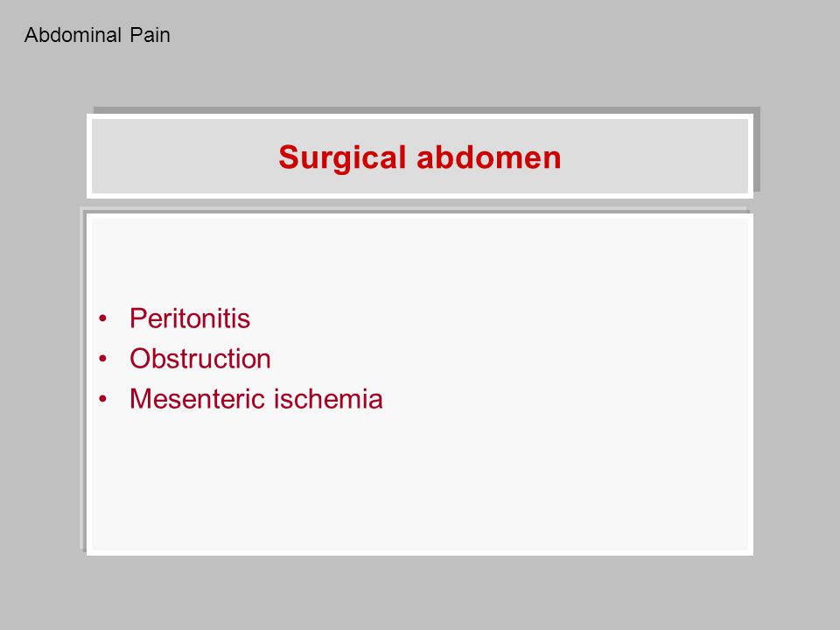This screenshot has width=840, height=630.
Task: Click the word "ischemia" in third bullet
Action: pyautogui.click(x=328, y=399)
